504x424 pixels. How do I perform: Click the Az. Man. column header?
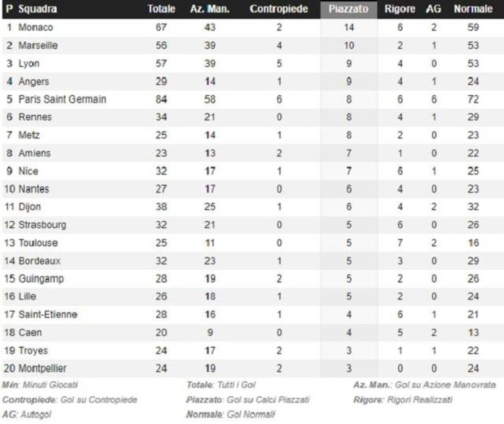point(210,9)
